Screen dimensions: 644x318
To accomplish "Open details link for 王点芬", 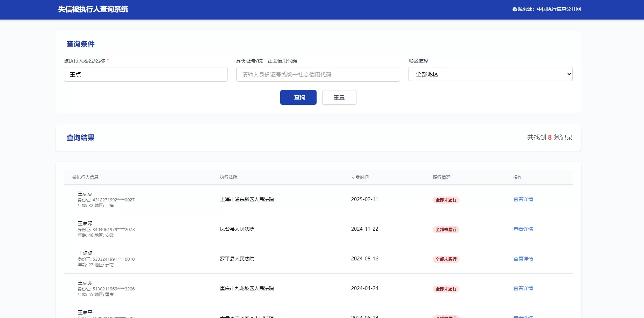I will point(523,288).
